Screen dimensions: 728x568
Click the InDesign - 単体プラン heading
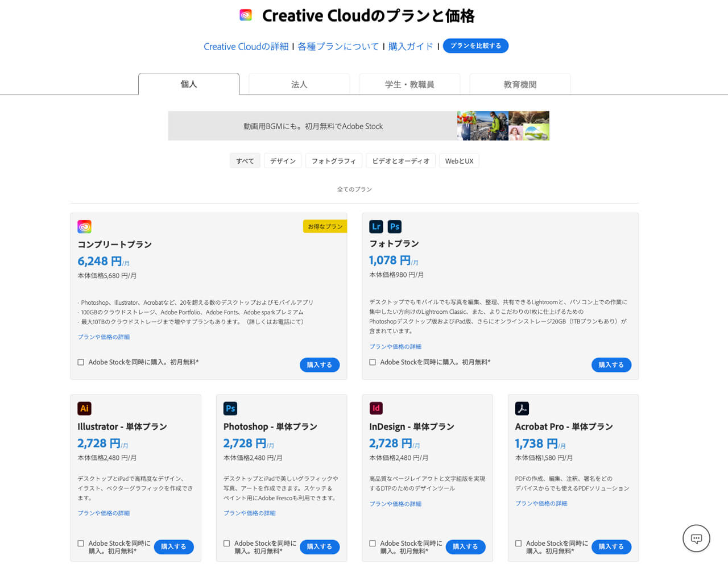(x=412, y=426)
